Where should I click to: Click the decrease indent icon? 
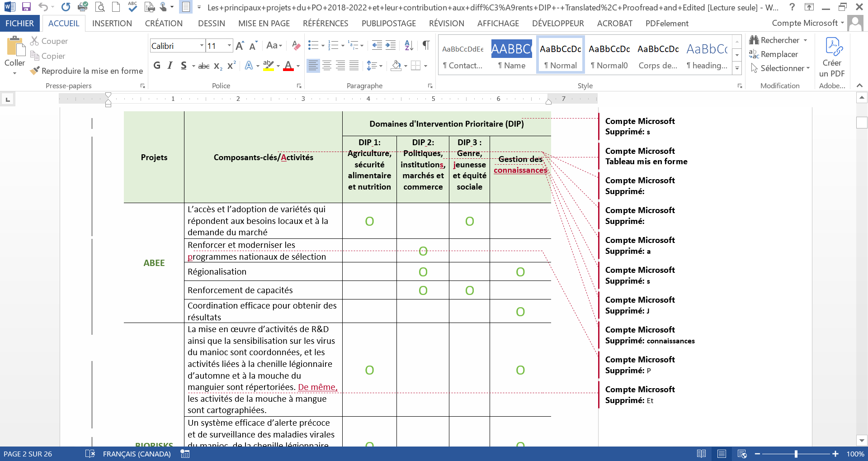377,45
